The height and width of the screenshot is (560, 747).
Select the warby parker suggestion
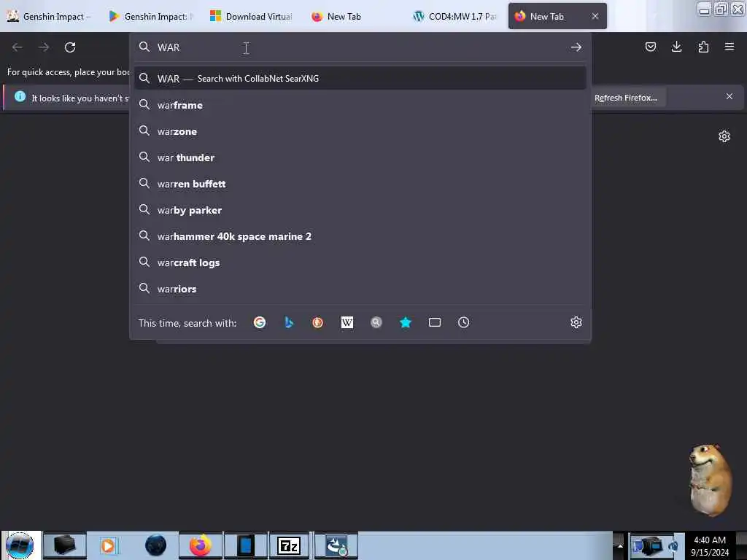coord(360,209)
